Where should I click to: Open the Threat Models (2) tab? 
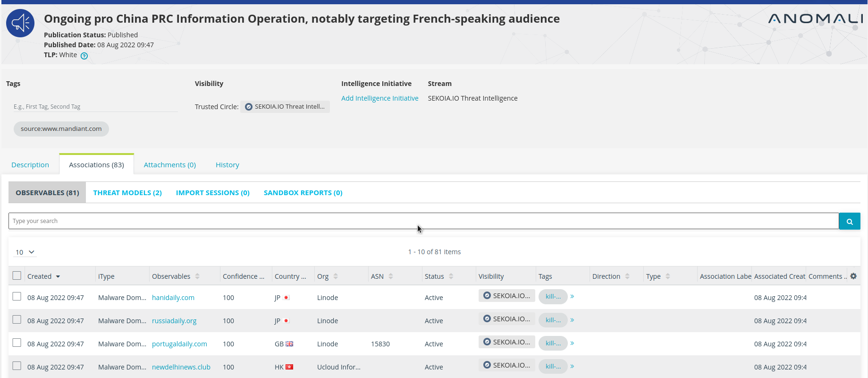127,193
